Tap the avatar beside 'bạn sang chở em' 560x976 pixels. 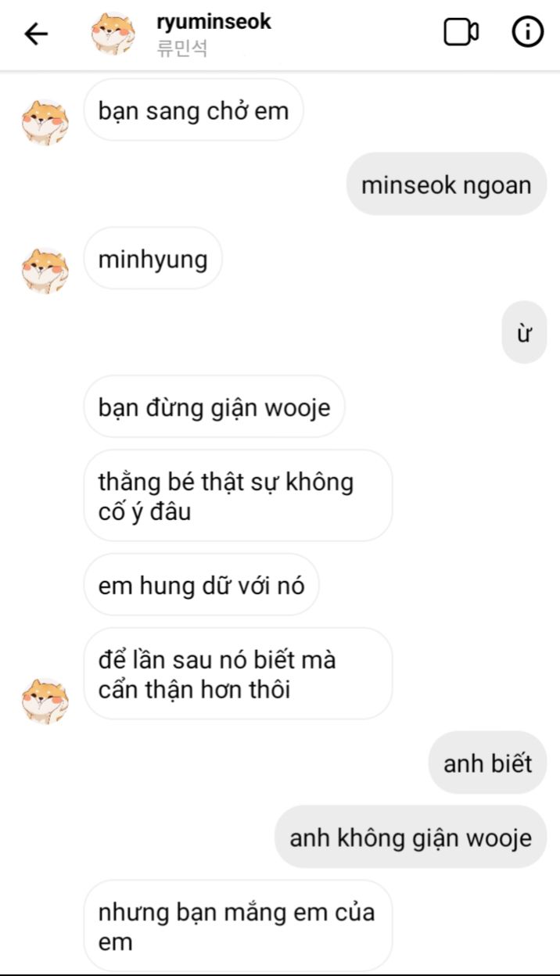coord(45,122)
